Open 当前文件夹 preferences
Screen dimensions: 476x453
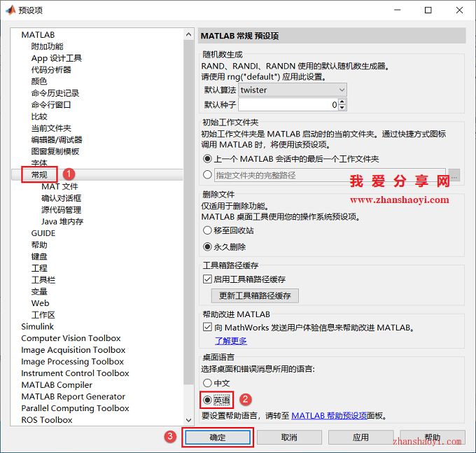point(51,128)
